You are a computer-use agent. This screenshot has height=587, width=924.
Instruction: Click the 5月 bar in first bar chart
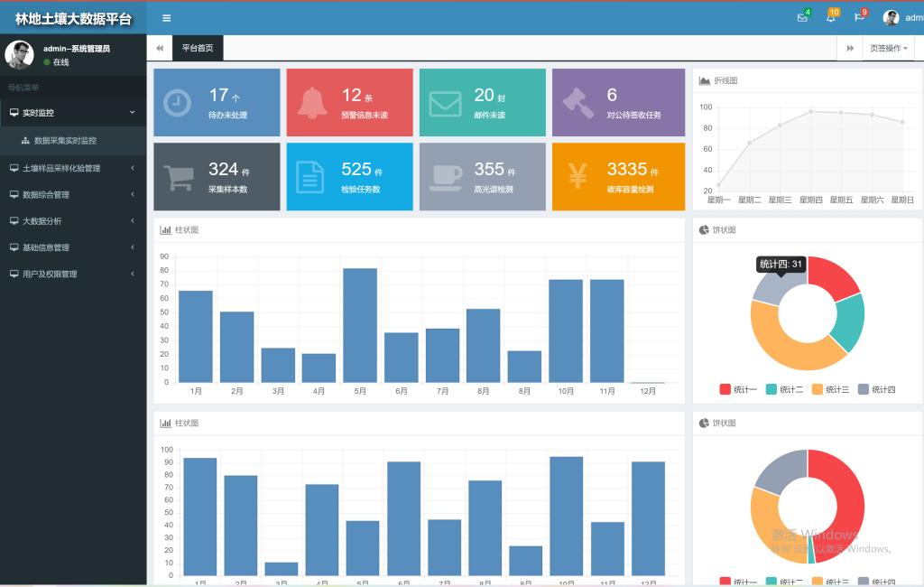point(360,325)
